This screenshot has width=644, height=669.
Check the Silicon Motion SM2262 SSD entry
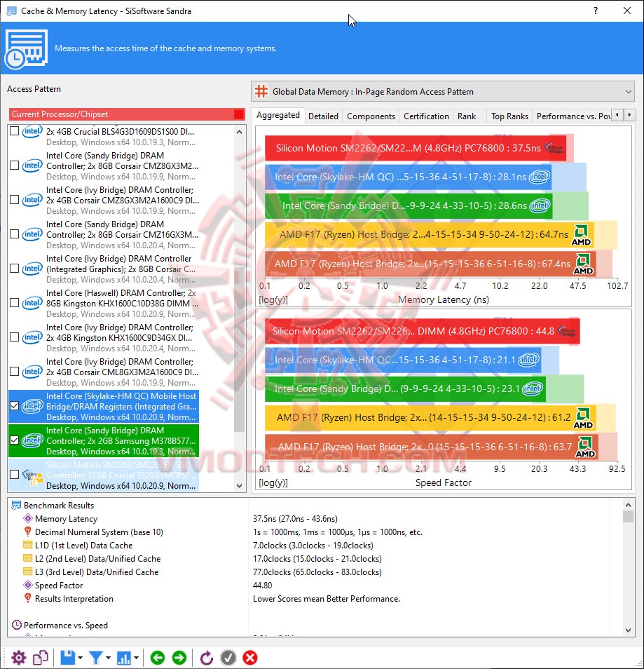tap(14, 475)
